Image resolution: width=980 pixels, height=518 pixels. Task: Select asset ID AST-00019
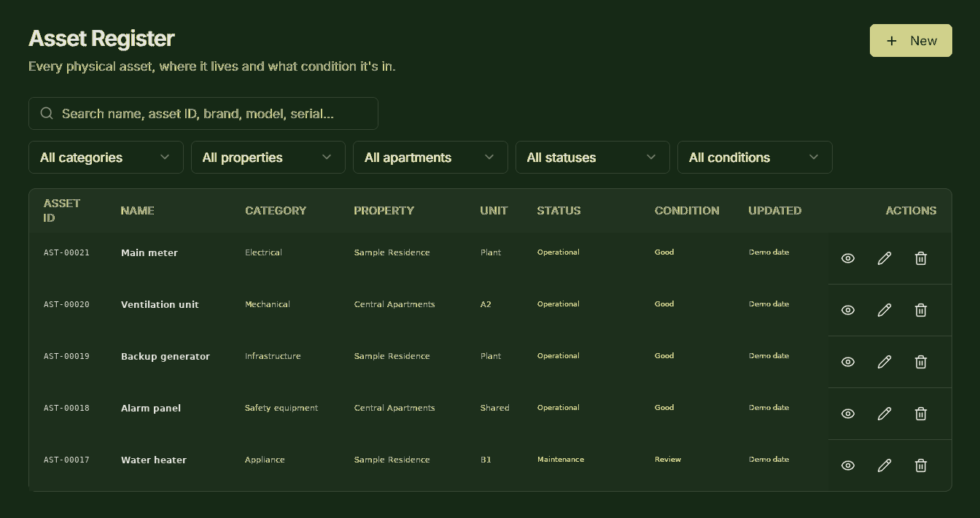(x=66, y=356)
